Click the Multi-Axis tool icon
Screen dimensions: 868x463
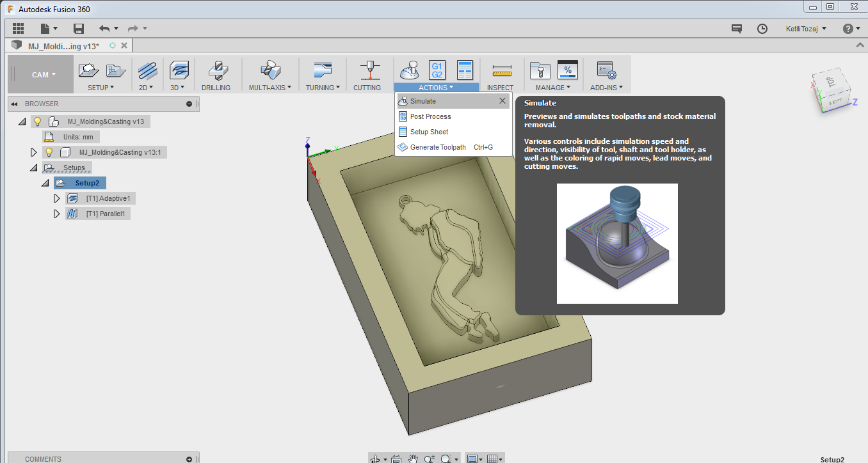270,70
